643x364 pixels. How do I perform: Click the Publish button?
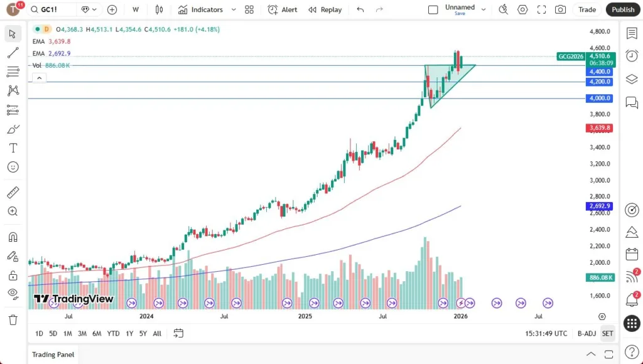point(622,9)
